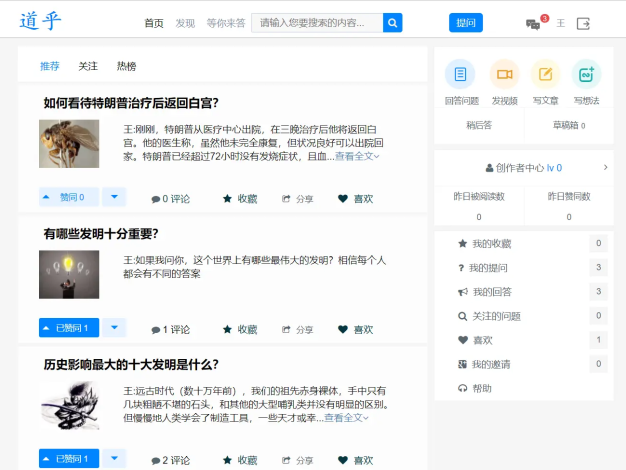The width and height of the screenshot is (626, 470).
Task: Click 收藏 star on 十大发明 post
Action: pyautogui.click(x=240, y=460)
